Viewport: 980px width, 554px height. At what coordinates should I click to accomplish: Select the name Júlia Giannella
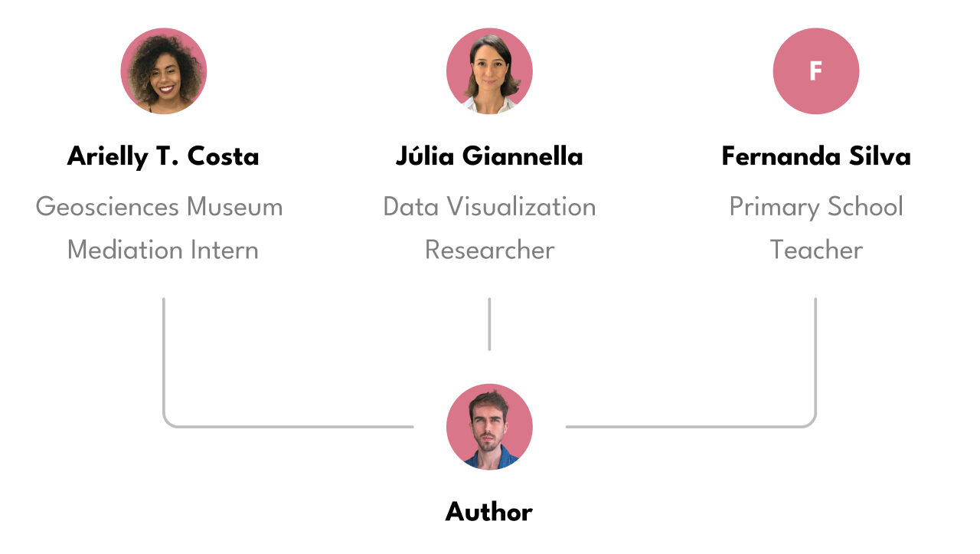coord(489,157)
